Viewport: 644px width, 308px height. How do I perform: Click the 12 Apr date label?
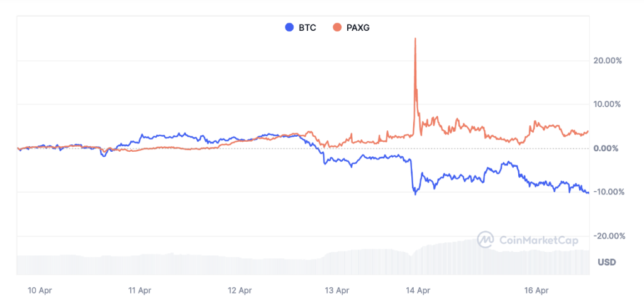click(240, 290)
